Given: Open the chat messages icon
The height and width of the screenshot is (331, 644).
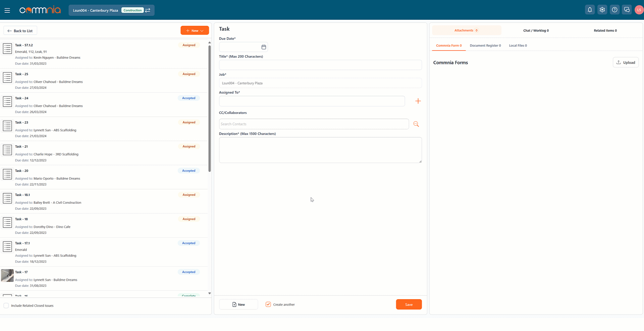Looking at the screenshot, I should pos(627,10).
